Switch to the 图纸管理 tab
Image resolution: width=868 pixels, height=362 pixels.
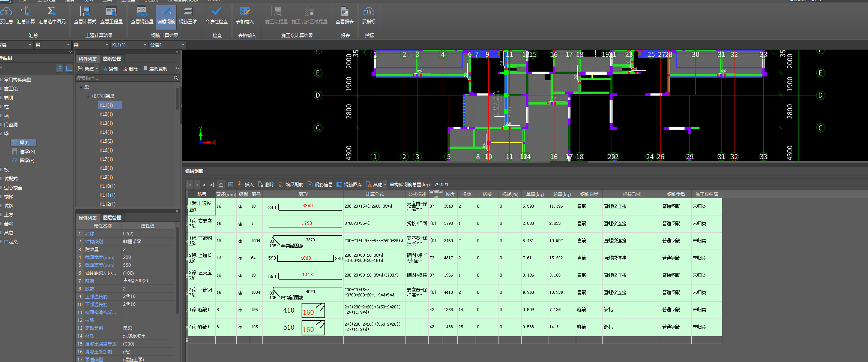click(112, 59)
